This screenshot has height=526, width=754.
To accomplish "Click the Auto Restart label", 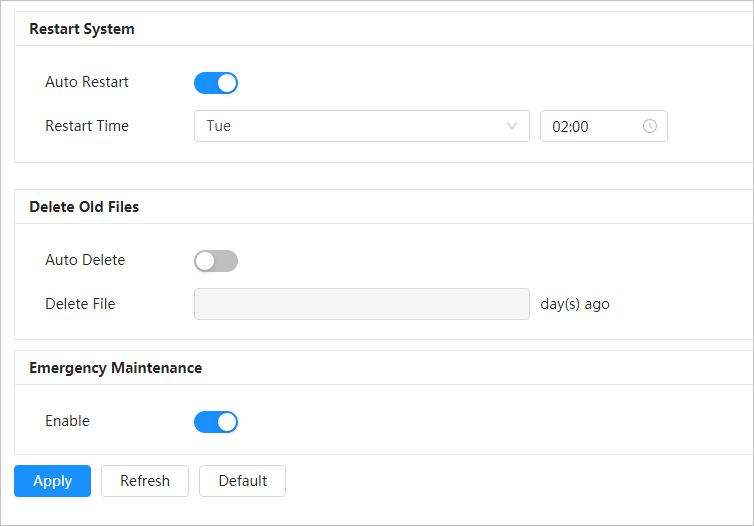I will (x=87, y=82).
